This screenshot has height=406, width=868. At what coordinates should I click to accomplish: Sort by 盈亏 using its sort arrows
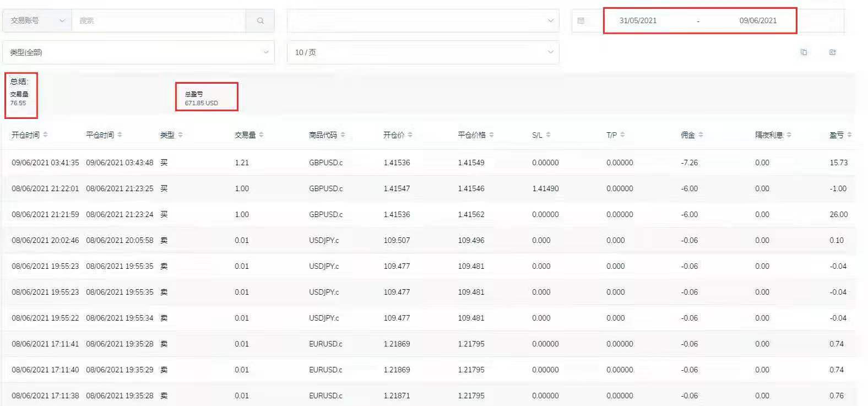849,134
